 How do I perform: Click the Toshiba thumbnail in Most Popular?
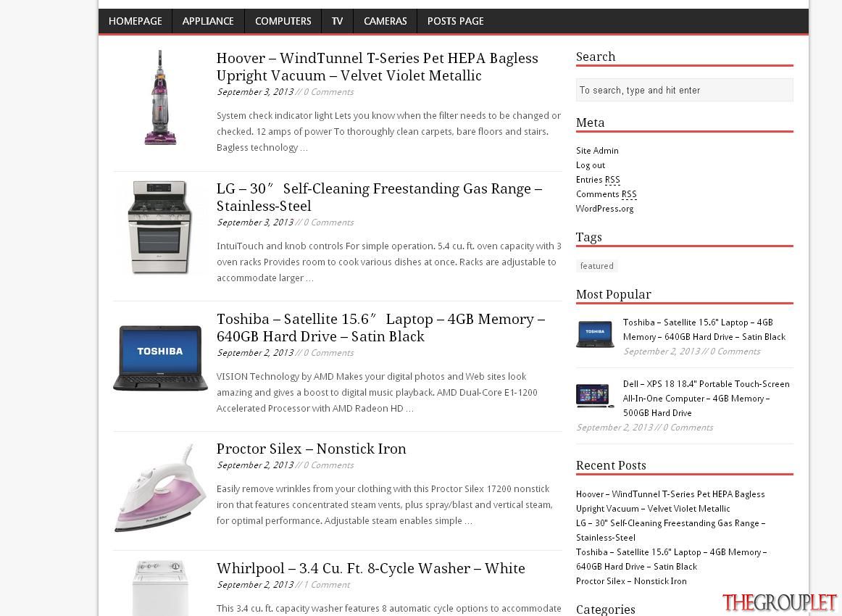[x=595, y=334]
